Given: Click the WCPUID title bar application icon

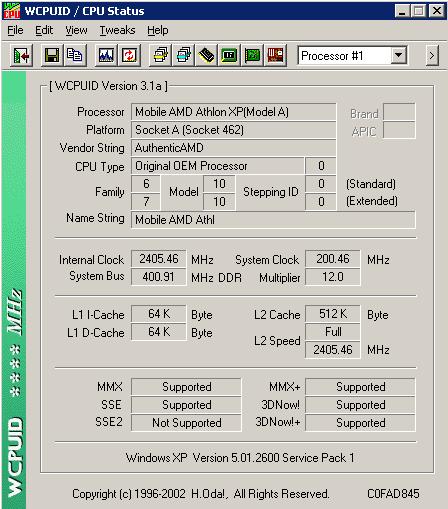Looking at the screenshot, I should pos(12,10).
